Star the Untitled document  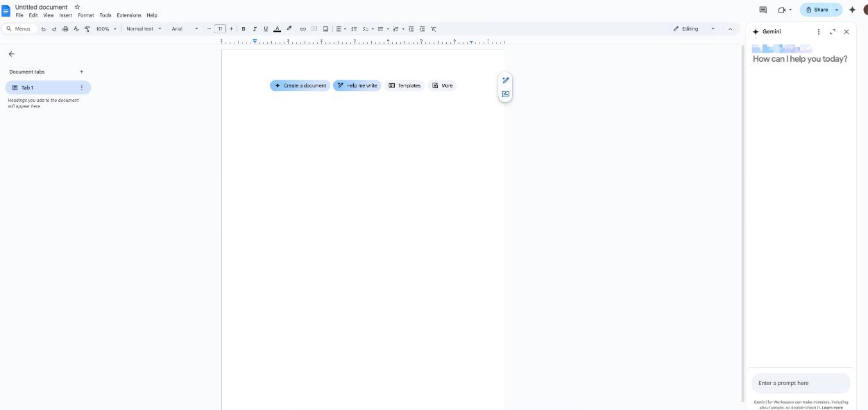point(77,7)
